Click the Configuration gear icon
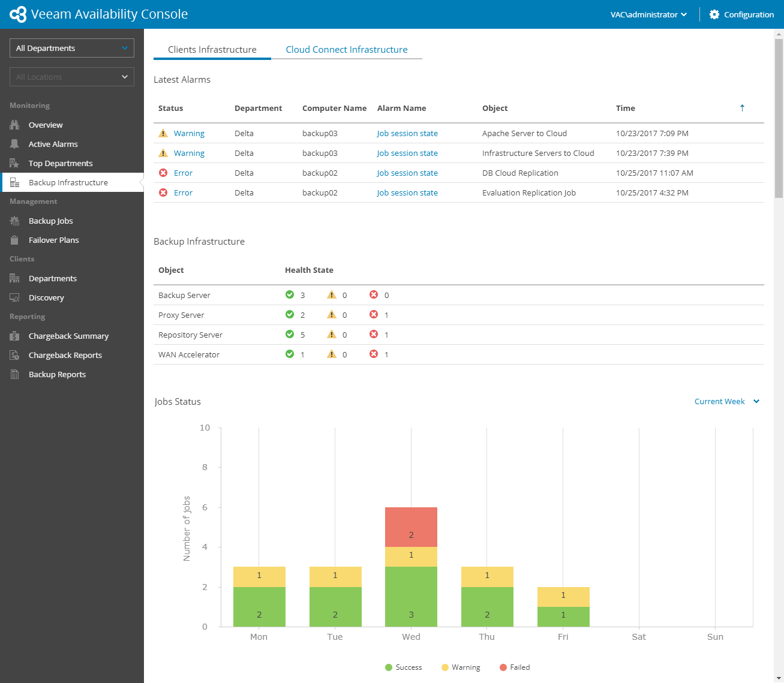 (714, 14)
